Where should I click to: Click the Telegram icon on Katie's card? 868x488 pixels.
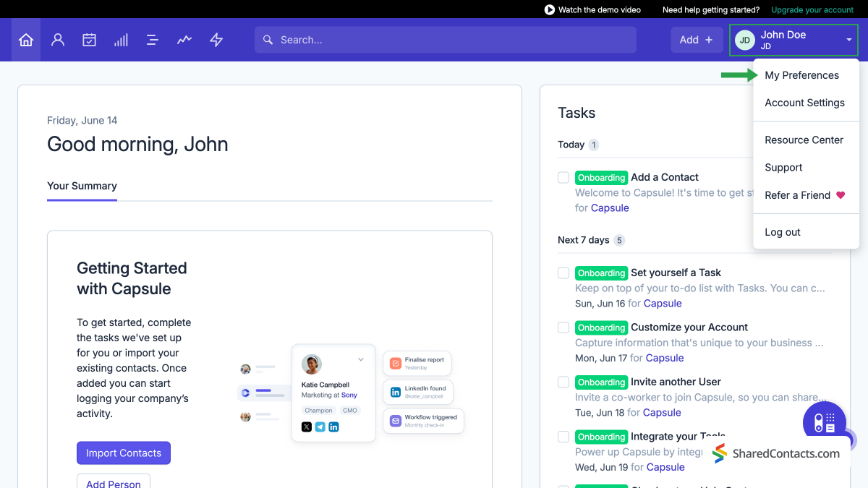tap(320, 427)
